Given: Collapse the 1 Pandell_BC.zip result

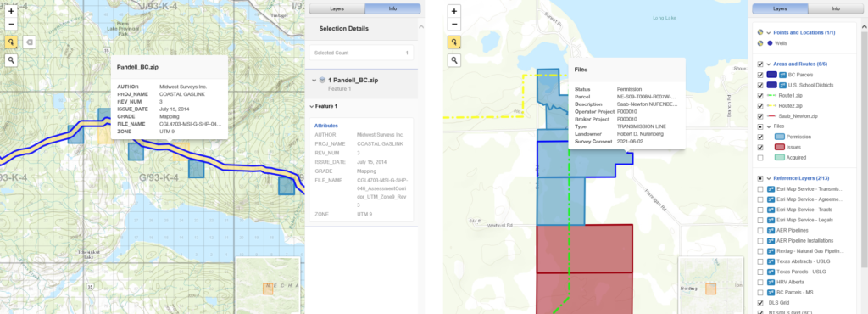Looking at the screenshot, I should (x=314, y=81).
